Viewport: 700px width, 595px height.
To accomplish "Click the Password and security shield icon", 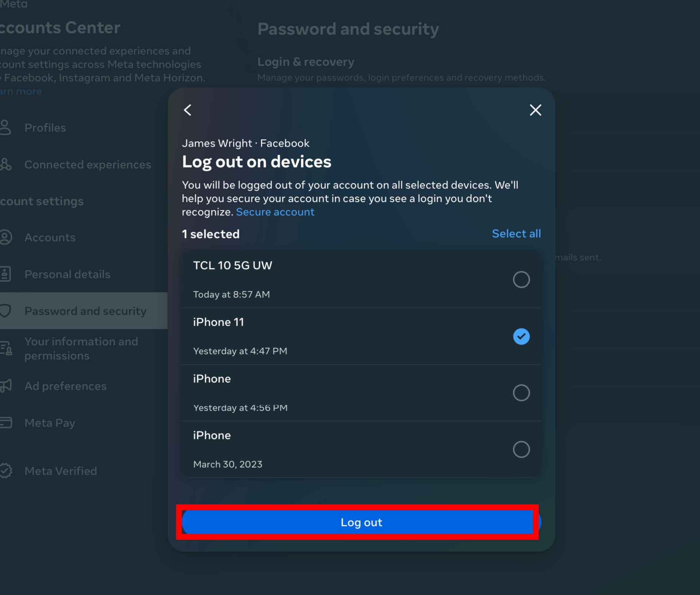I will coord(5,311).
